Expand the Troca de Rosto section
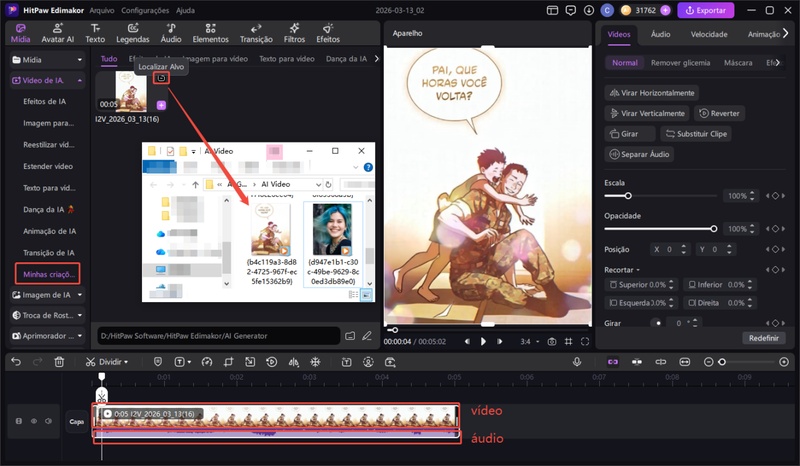800x466 pixels. click(80, 315)
